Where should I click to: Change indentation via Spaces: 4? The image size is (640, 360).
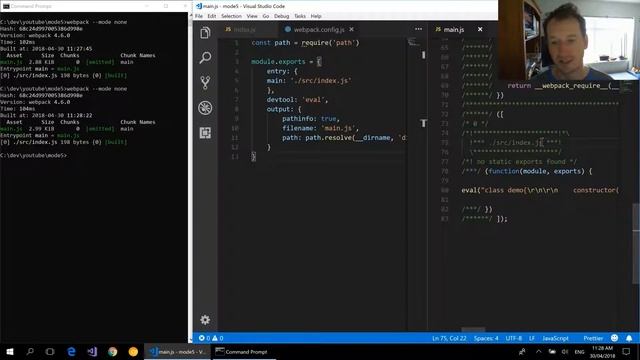(486, 338)
